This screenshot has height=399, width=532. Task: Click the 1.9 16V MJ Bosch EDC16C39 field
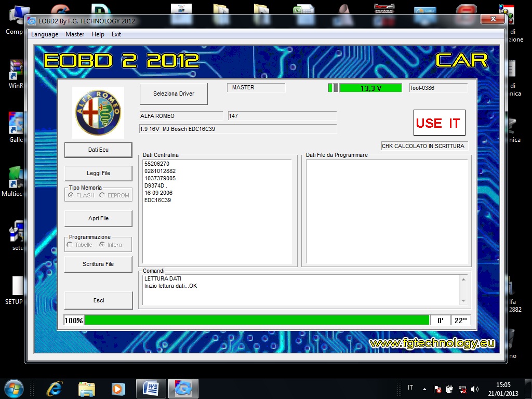pyautogui.click(x=238, y=129)
